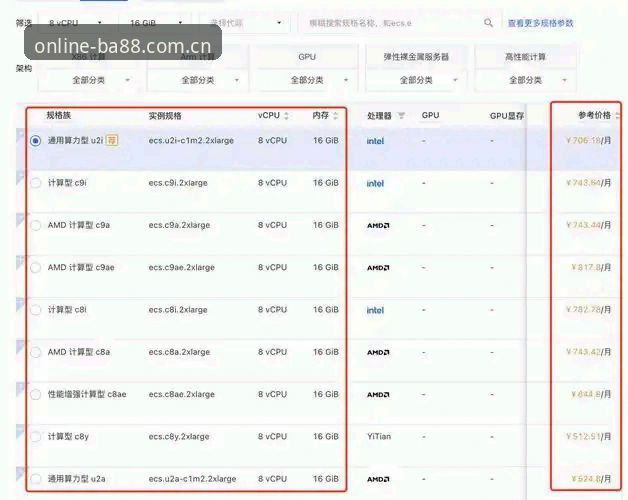Click the Intel logo in the ecs.c8i.2xlarge row
This screenshot has height=500, width=628.
[x=375, y=310]
